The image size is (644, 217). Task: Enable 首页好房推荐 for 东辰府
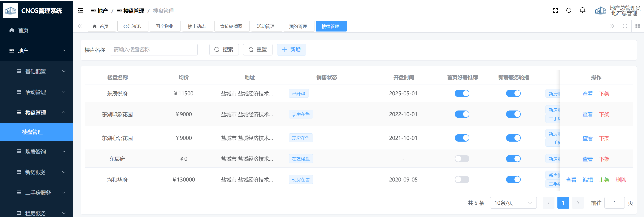point(462,159)
